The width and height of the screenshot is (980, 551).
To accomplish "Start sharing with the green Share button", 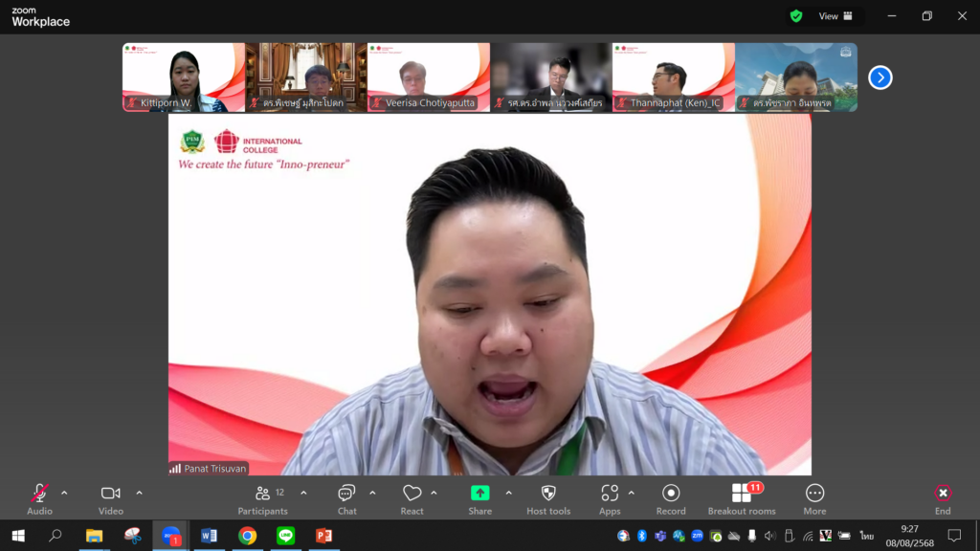I will 480,499.
